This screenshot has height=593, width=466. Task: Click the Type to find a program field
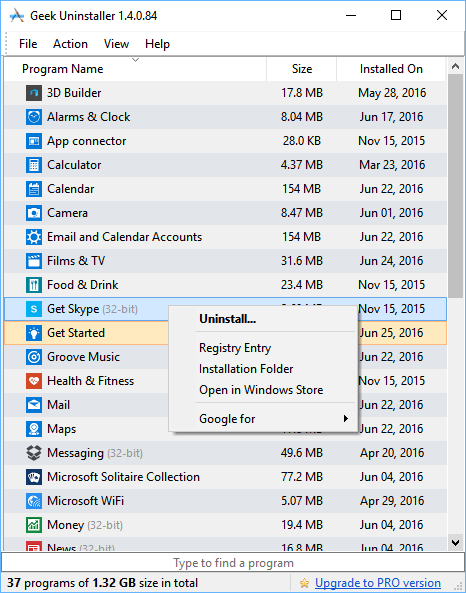point(233,563)
